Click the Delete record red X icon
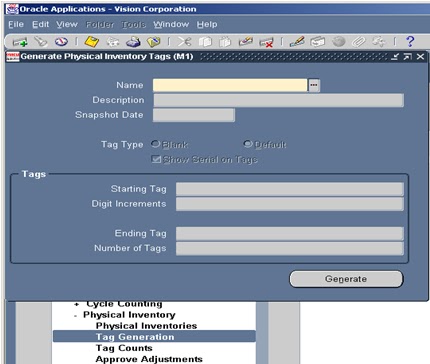The image size is (430, 364). [x=266, y=42]
